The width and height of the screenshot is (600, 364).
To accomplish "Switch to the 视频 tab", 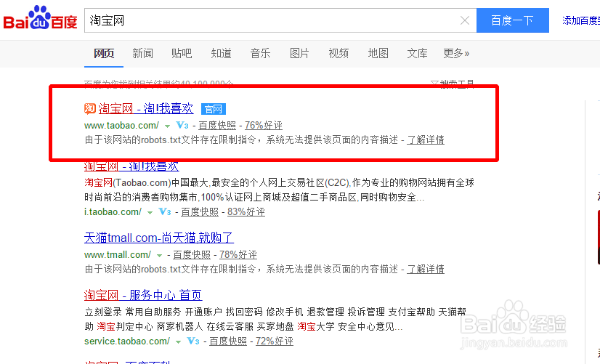I will tap(338, 53).
